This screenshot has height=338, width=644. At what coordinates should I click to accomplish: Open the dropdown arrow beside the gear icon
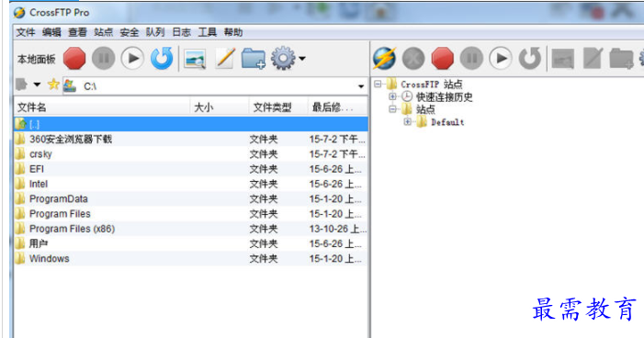click(x=302, y=58)
